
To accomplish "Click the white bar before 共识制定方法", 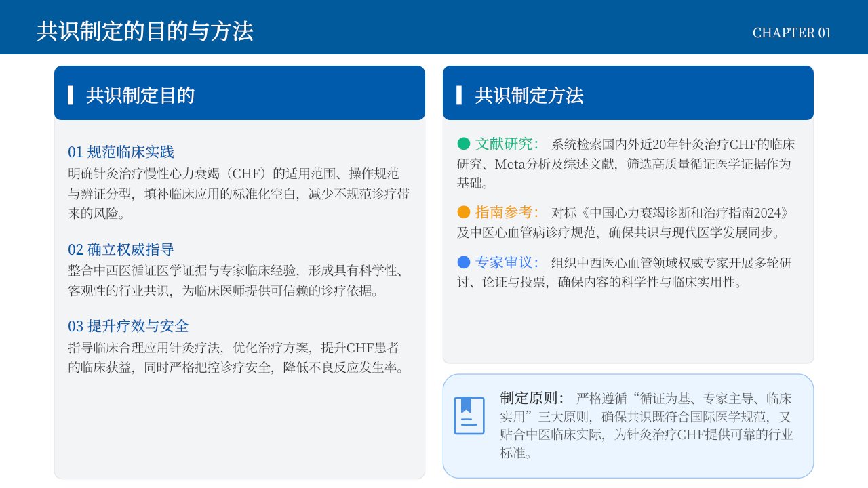I will pyautogui.click(x=459, y=96).
